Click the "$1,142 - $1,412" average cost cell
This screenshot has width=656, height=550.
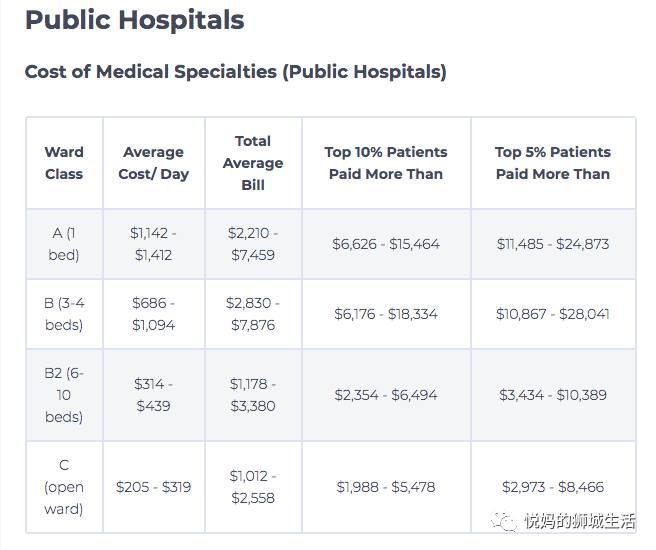(x=153, y=244)
